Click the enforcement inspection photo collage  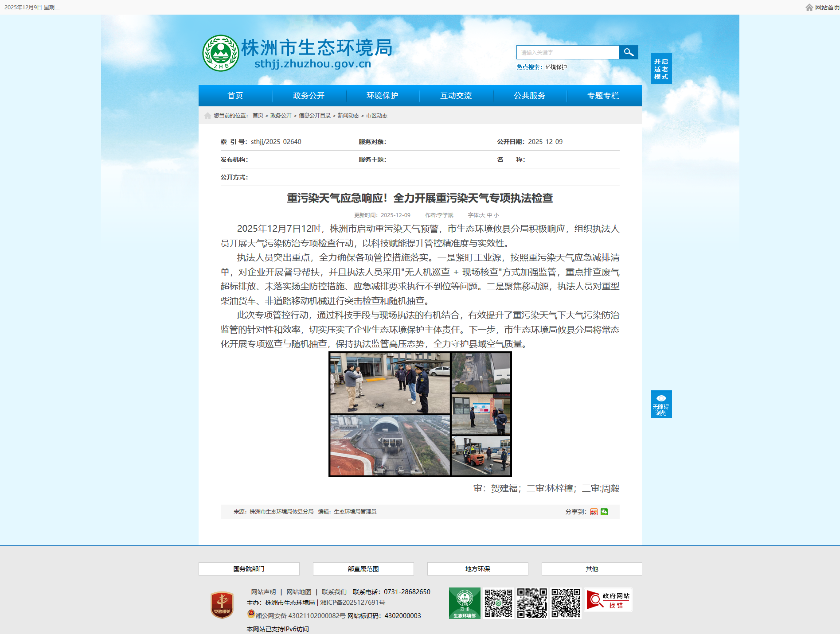coord(420,414)
